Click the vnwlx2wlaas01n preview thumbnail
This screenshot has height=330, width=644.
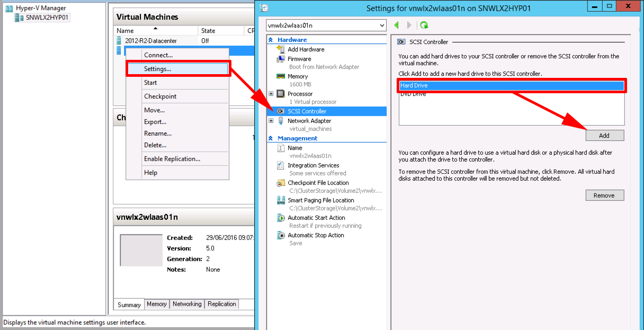(x=141, y=250)
